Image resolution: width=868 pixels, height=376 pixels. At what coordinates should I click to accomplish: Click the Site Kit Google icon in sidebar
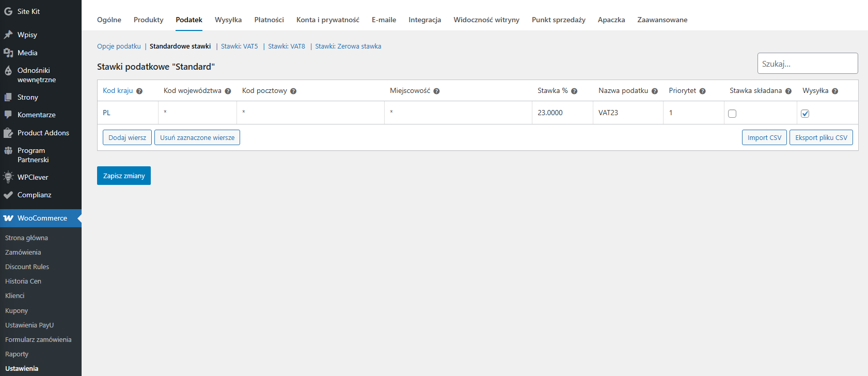tap(8, 11)
